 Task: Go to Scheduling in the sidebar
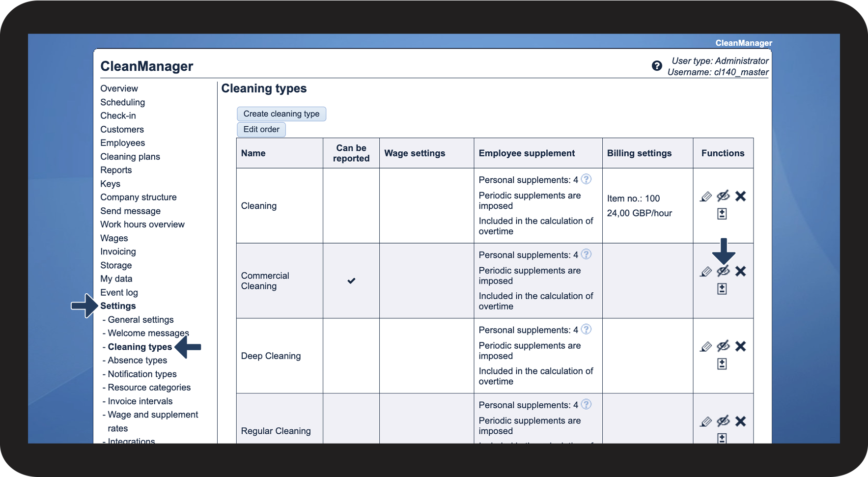(122, 102)
